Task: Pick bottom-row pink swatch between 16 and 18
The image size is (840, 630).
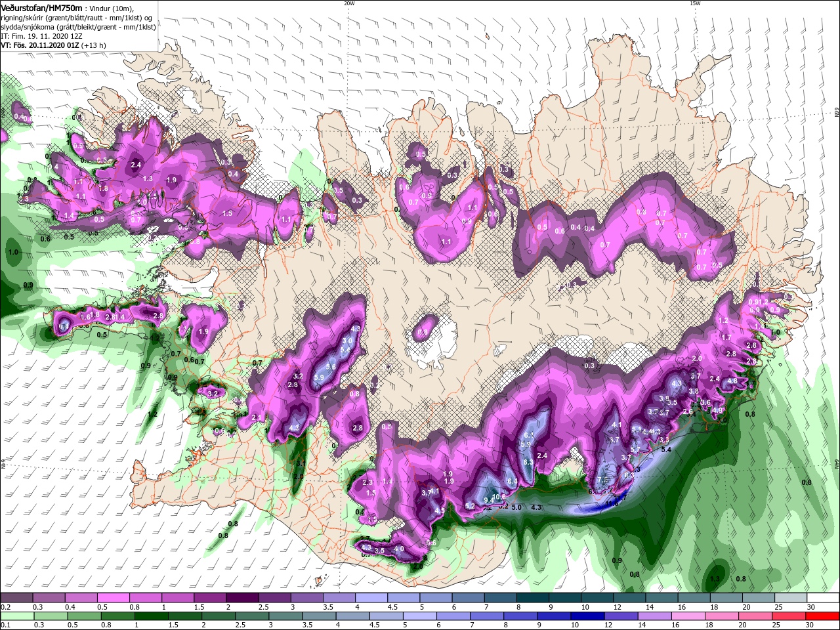Action: (x=688, y=616)
